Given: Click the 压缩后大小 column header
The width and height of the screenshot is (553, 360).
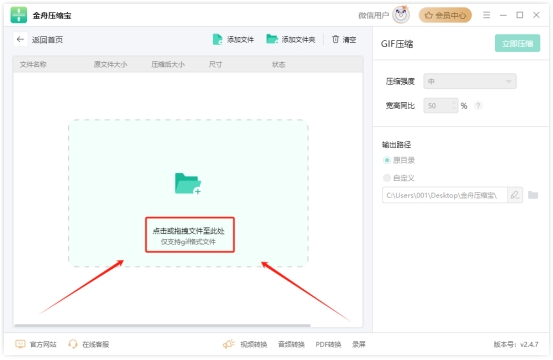Looking at the screenshot, I should [x=168, y=65].
